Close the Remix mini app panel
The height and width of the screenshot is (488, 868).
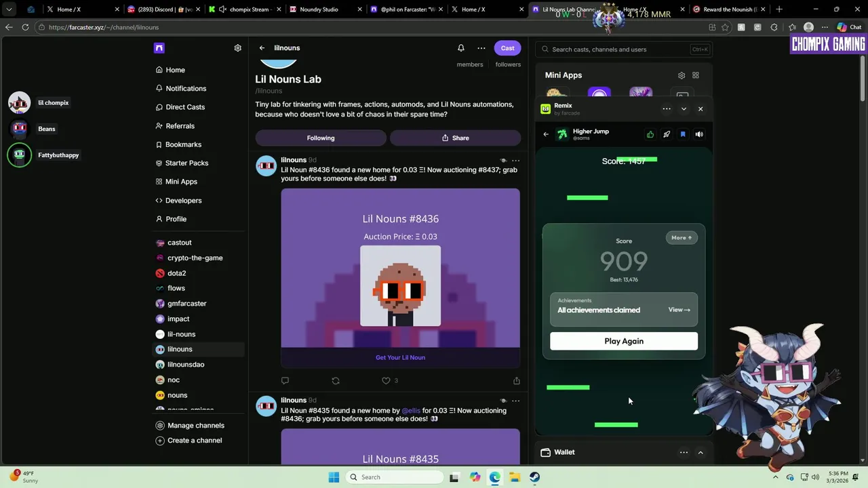point(701,109)
